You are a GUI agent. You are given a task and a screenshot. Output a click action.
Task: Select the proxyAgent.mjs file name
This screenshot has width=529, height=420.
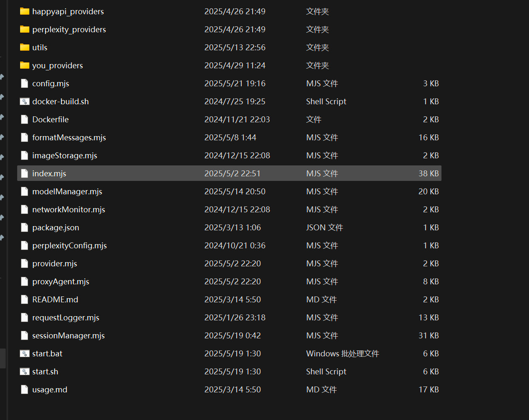click(60, 281)
